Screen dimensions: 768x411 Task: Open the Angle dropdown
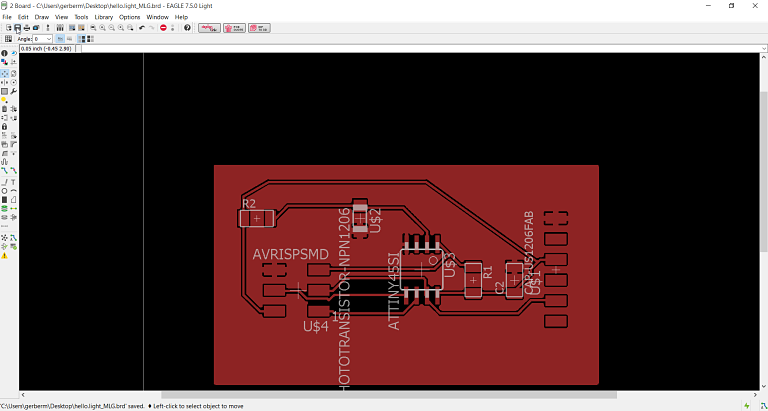click(x=49, y=39)
